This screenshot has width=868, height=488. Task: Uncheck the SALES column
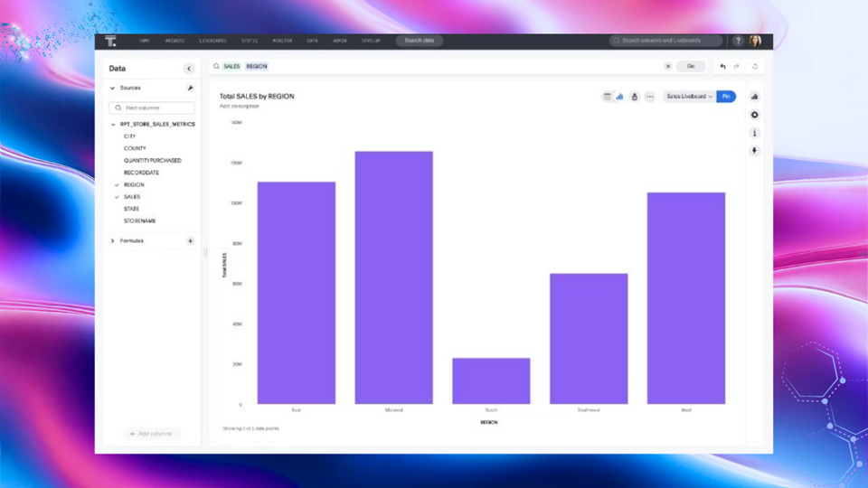click(x=118, y=197)
